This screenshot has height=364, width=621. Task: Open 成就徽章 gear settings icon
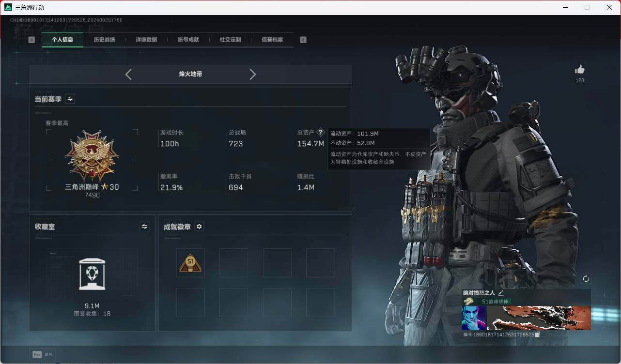(x=199, y=227)
